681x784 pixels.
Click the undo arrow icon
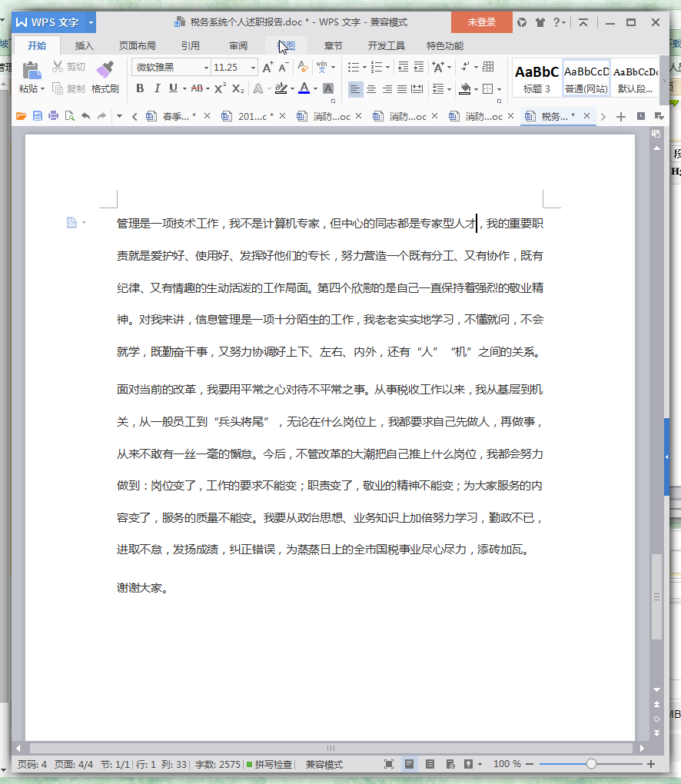85,117
